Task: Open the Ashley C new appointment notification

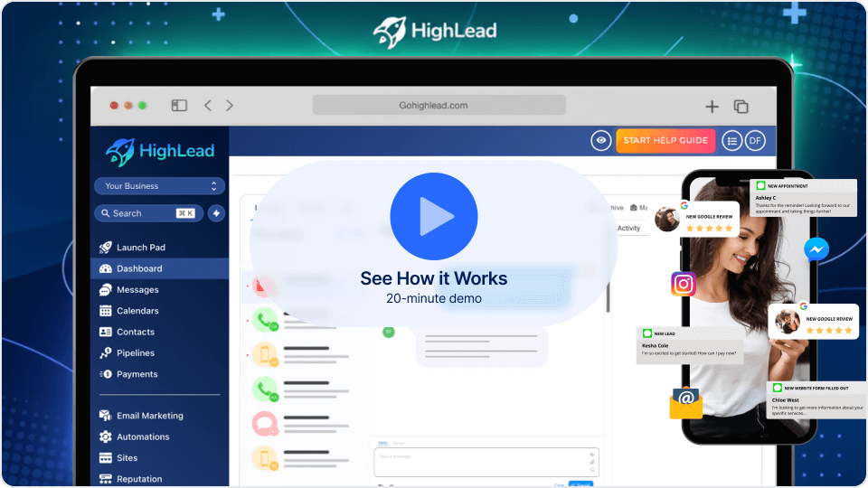Action: [x=803, y=198]
